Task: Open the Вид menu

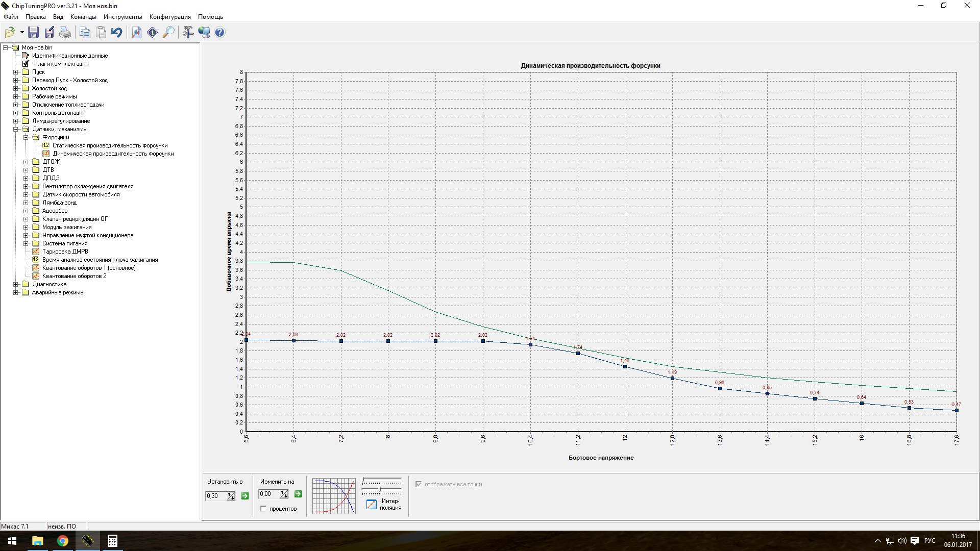Action: coord(58,17)
